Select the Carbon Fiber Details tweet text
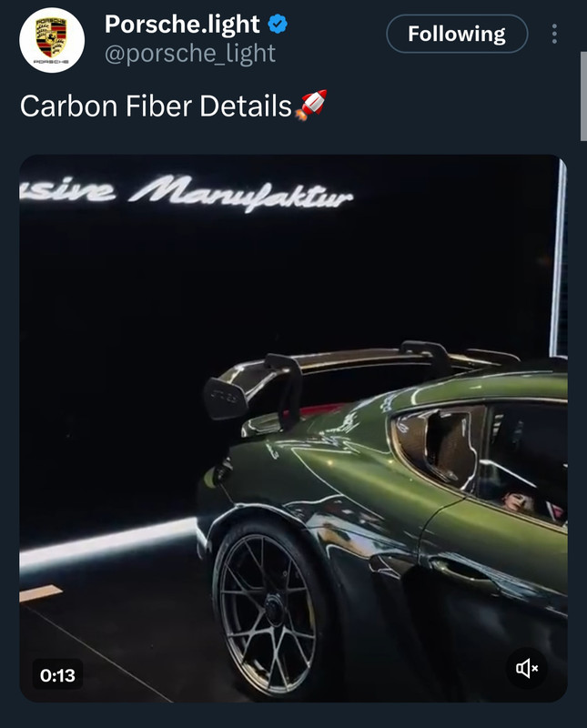This screenshot has height=728, width=587. click(156, 106)
